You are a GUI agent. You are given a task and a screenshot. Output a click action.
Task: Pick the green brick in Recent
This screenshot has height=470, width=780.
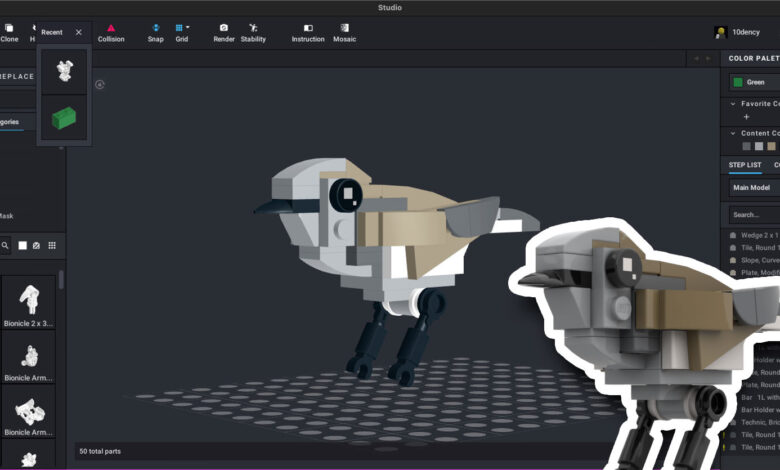[64, 119]
